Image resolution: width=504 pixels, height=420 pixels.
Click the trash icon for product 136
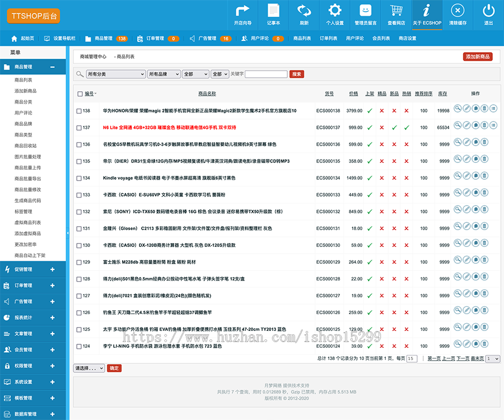484,142
